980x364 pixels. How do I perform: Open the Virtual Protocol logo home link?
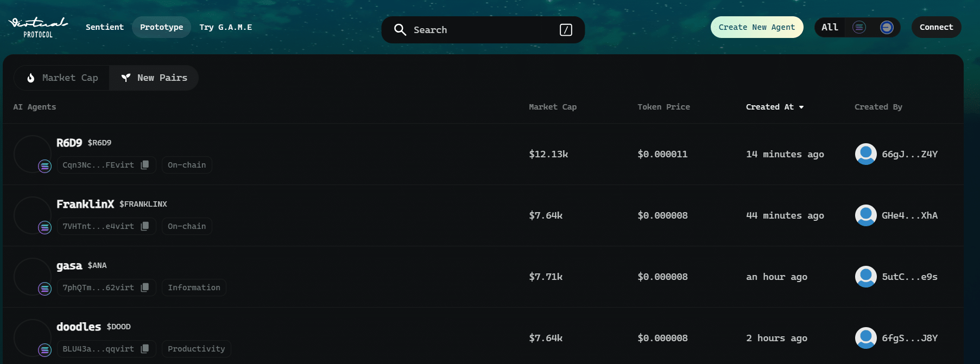coord(38,28)
